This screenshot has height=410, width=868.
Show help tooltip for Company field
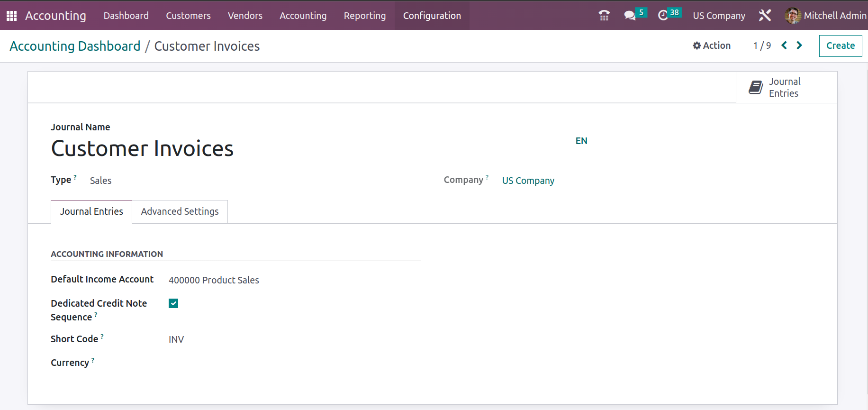(x=487, y=177)
